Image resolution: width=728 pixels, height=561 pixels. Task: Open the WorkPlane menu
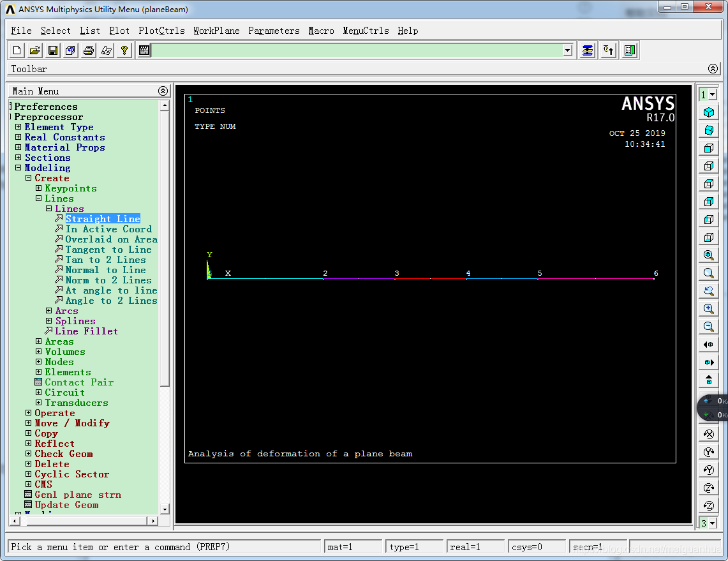216,31
